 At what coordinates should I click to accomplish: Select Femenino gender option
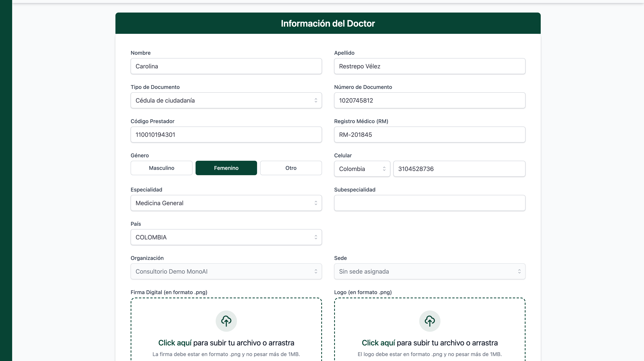(226, 168)
